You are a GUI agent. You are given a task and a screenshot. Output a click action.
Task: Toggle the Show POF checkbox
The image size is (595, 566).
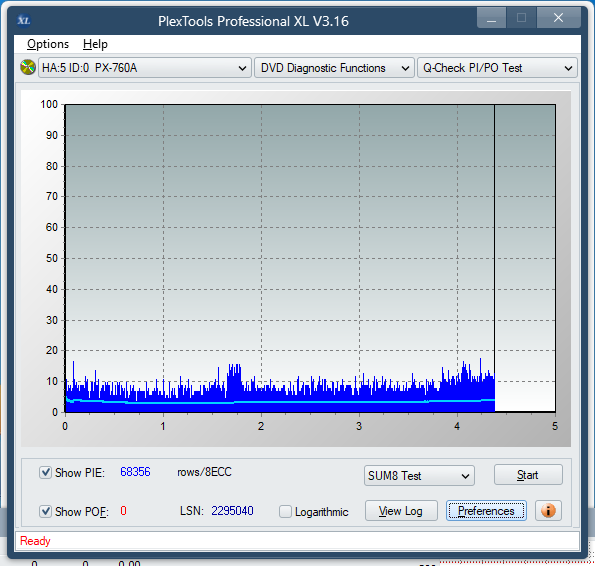coord(46,511)
